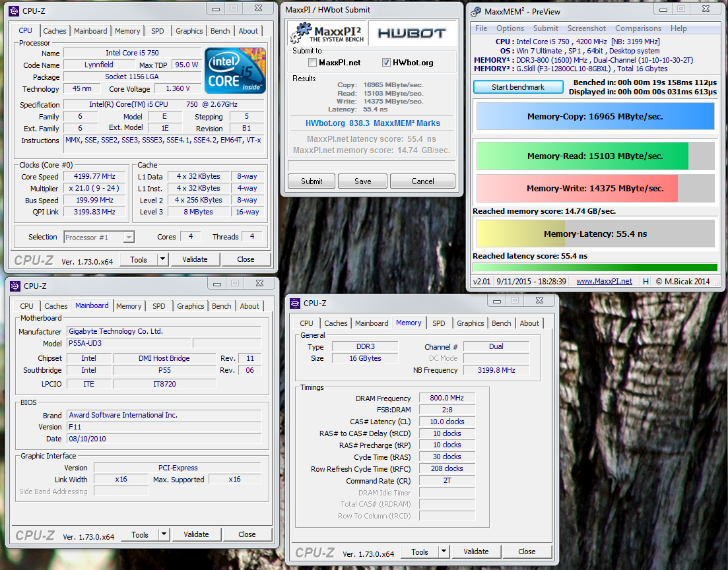The width and height of the screenshot is (728, 570).
Task: Click the H button in MaxxMEM status bar
Action: coord(645,281)
